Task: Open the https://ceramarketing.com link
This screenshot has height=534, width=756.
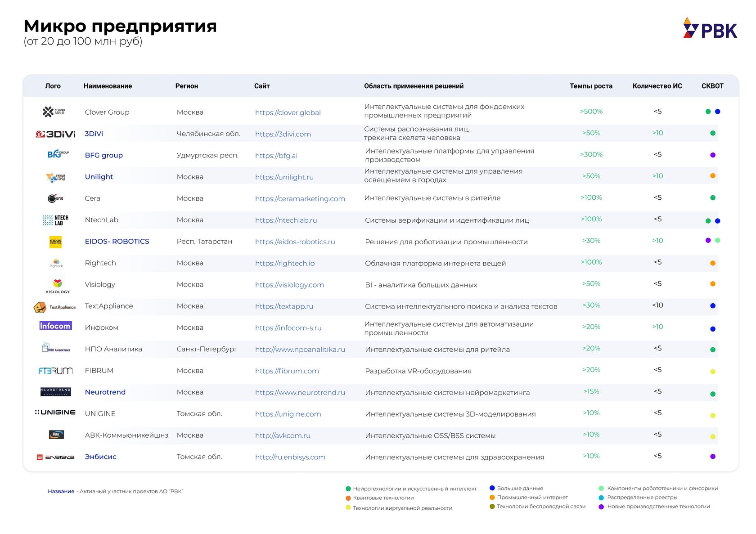Action: point(300,199)
